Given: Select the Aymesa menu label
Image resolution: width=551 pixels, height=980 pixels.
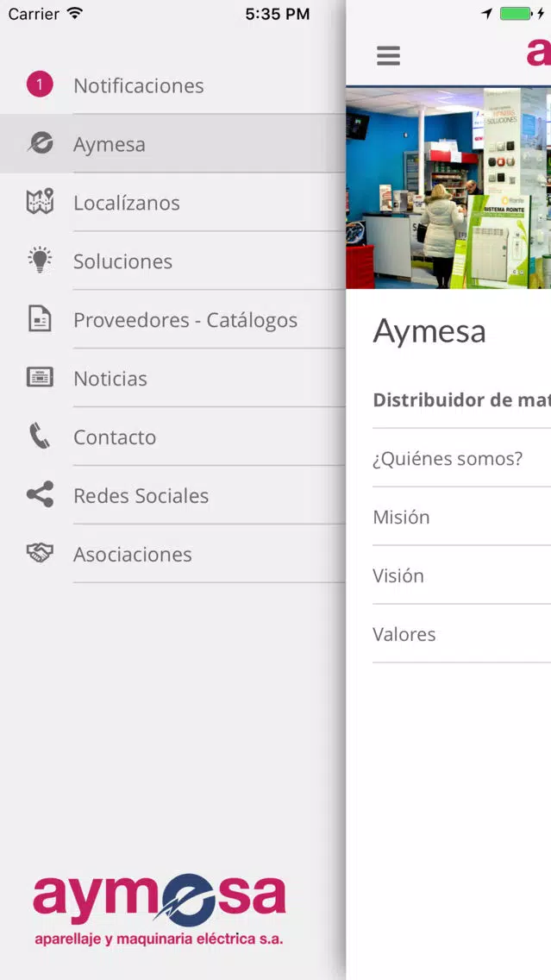Looking at the screenshot, I should (110, 144).
